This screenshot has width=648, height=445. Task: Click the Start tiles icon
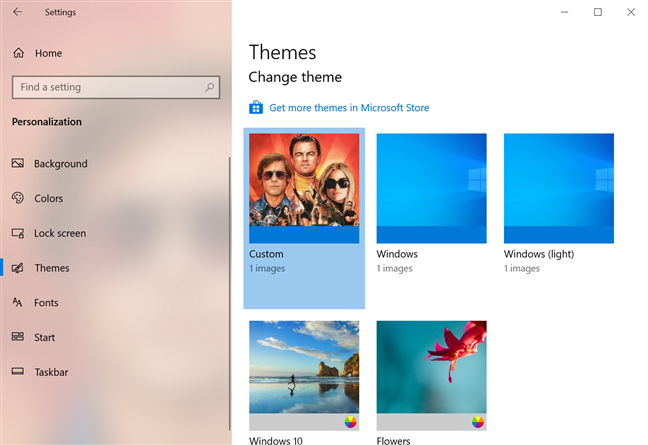coord(18,337)
